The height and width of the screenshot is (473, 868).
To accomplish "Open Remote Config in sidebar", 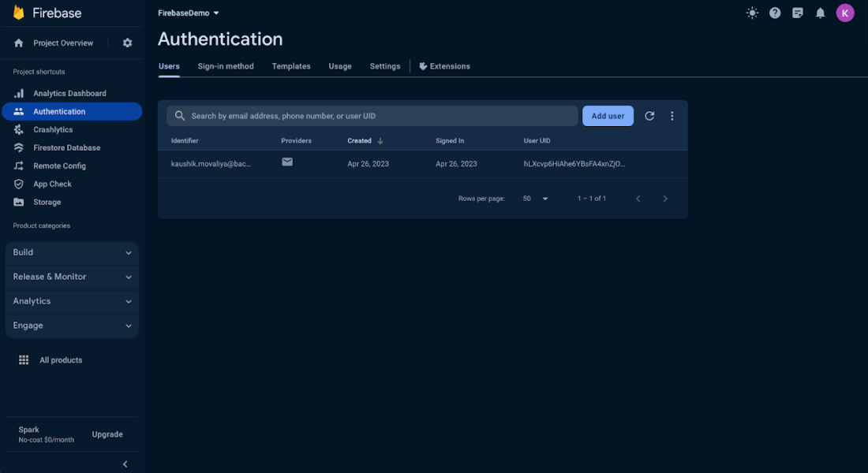I will 60,166.
